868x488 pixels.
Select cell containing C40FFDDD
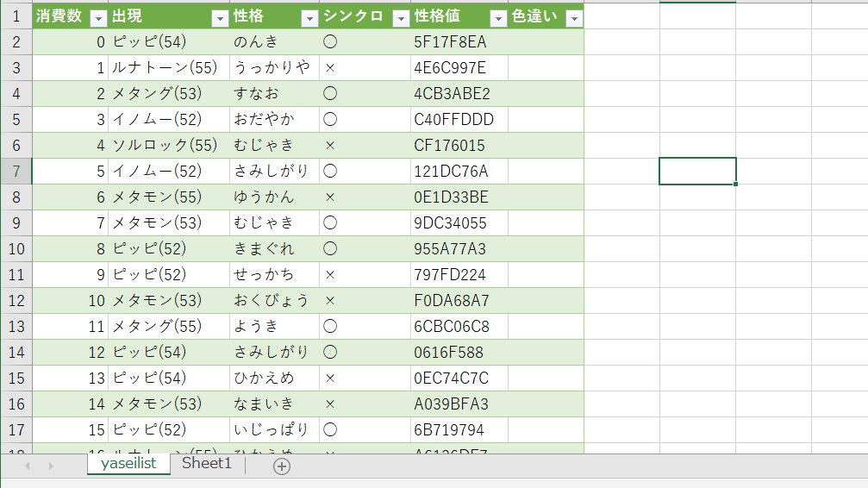[459, 120]
